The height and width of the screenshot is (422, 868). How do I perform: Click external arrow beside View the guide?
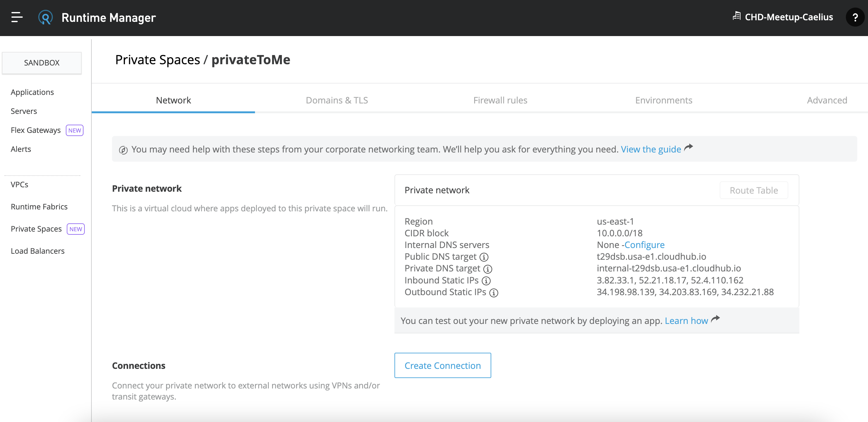click(688, 147)
